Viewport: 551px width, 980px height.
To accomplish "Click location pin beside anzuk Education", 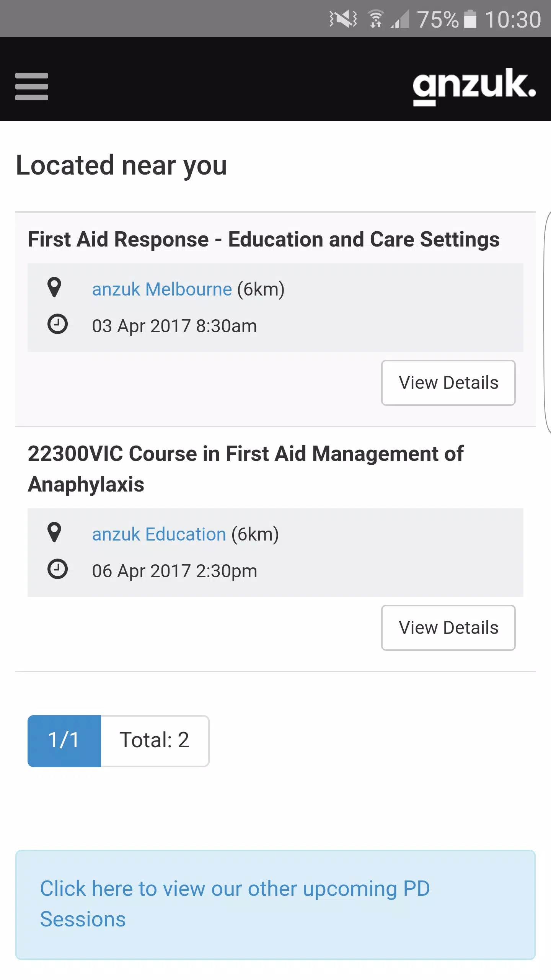I will 54,532.
